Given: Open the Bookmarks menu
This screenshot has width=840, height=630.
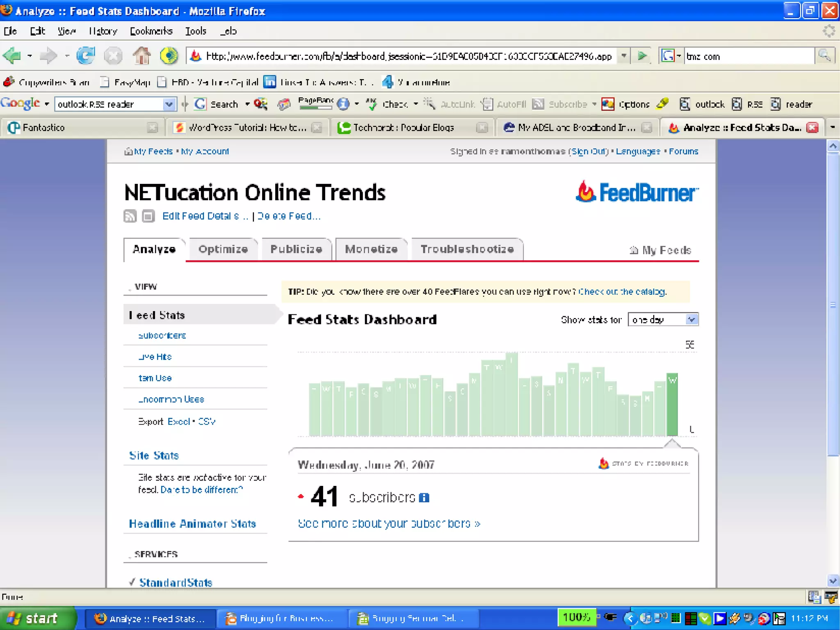Looking at the screenshot, I should (x=151, y=31).
